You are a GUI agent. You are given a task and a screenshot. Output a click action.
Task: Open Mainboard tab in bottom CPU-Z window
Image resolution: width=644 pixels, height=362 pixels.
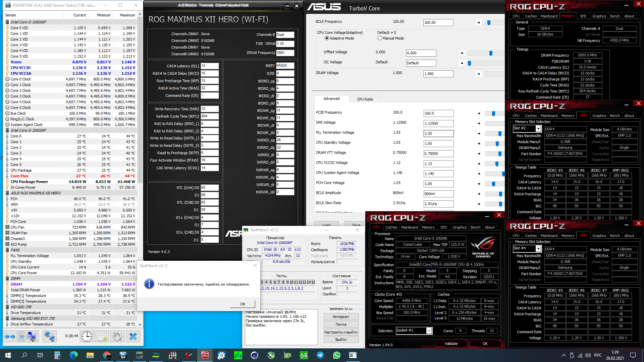410,227
